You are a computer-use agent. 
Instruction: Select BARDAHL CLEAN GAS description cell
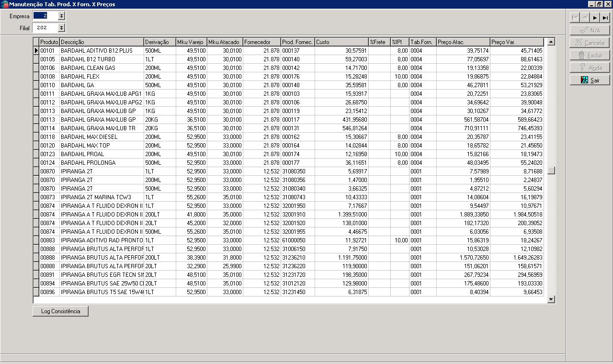(102, 68)
